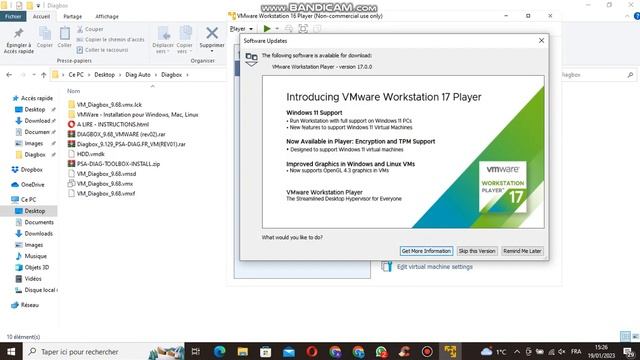Image resolution: width=640 pixels, height=360 pixels.
Task: Click the VMware Player icon on the taskbar
Action: tap(450, 351)
